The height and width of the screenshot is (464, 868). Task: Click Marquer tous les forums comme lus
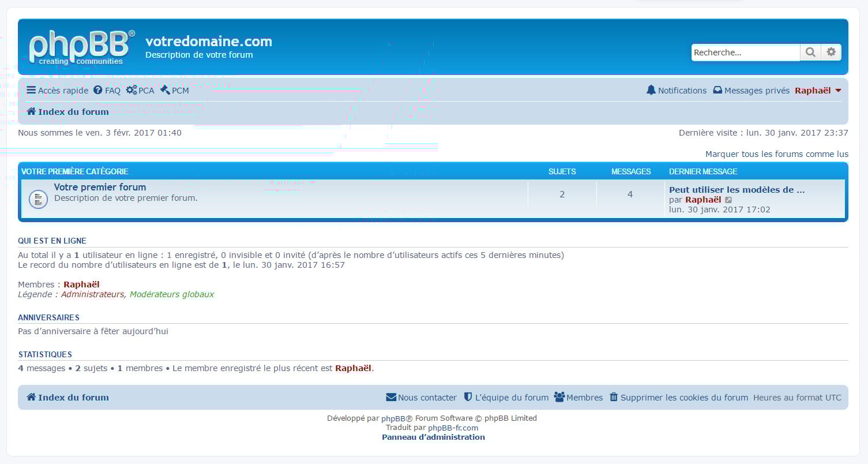(x=776, y=154)
